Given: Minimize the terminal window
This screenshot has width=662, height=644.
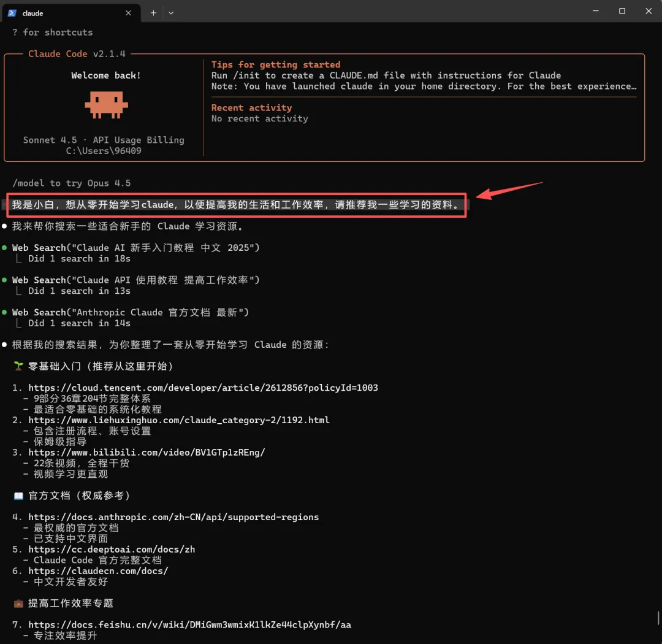Looking at the screenshot, I should click(596, 11).
